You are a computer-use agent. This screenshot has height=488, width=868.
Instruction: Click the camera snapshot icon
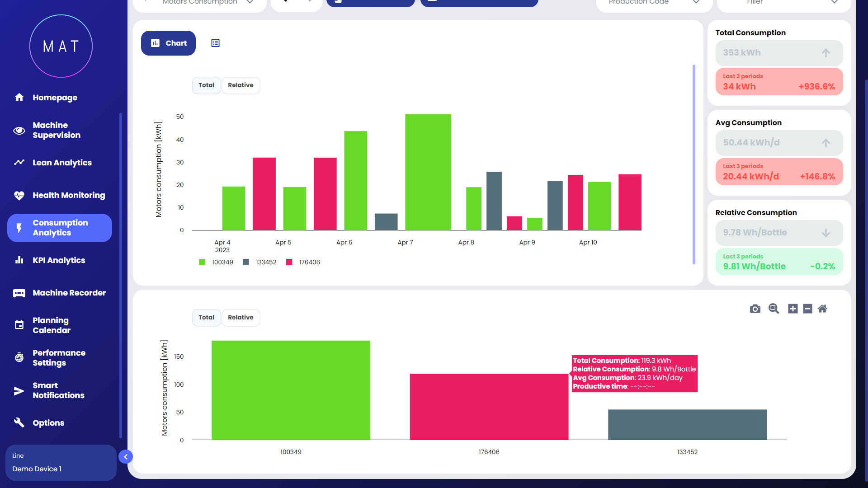click(755, 309)
